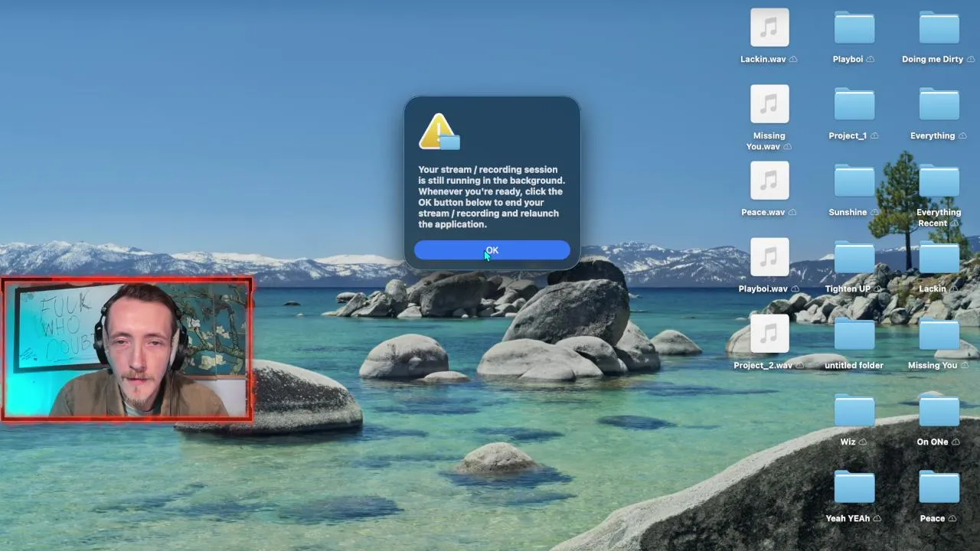Click the stream recording warning message text
980x551 pixels.
point(492,197)
